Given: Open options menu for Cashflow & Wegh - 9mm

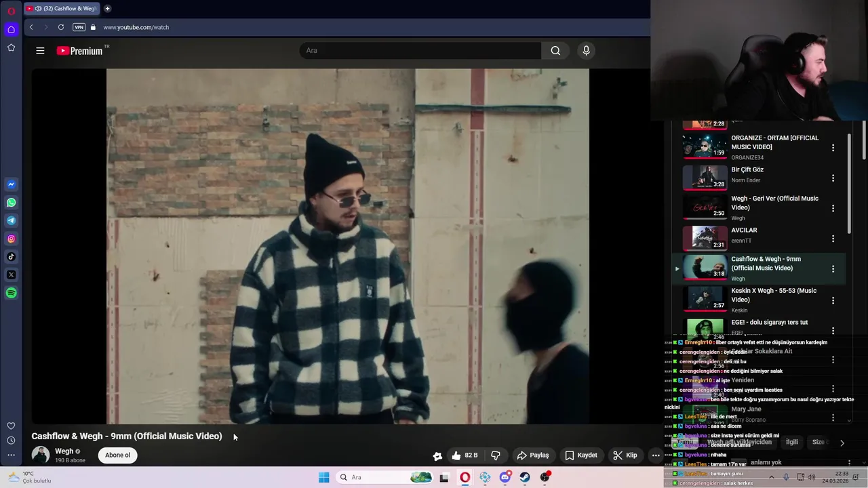Looking at the screenshot, I should coord(833,269).
